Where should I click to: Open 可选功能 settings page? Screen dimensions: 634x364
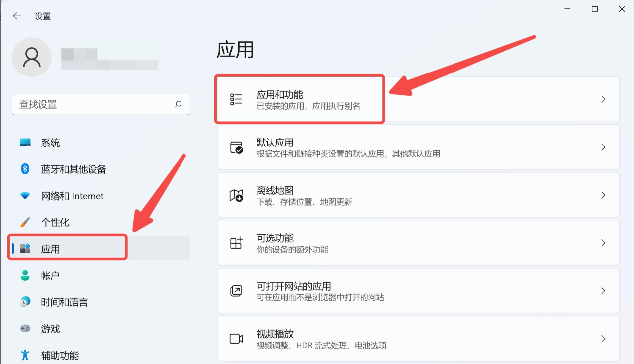point(348,243)
